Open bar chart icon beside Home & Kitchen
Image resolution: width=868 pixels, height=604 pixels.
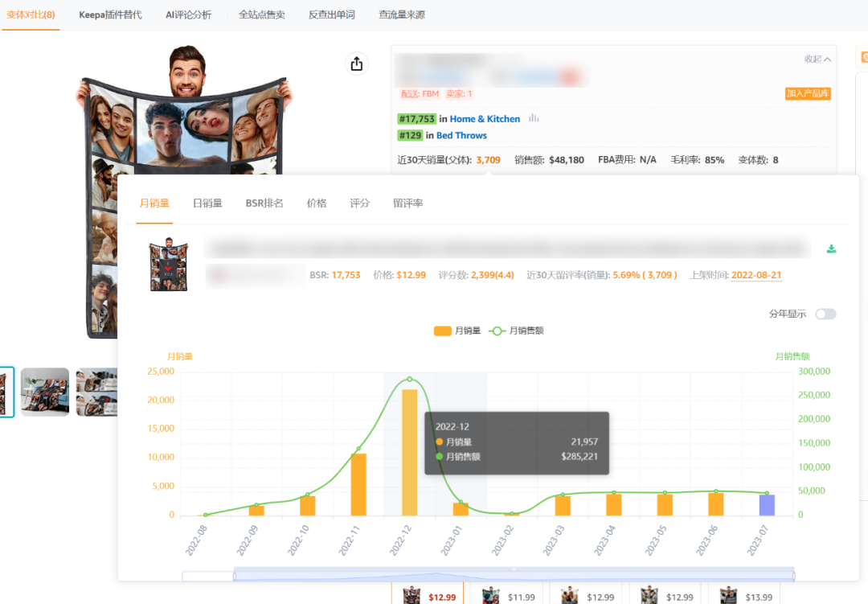[534, 118]
